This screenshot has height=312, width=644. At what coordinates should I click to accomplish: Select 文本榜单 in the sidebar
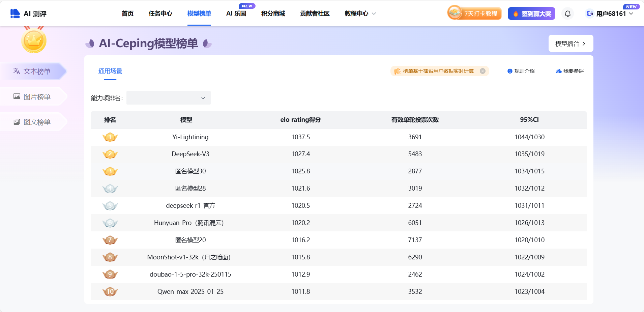click(33, 71)
